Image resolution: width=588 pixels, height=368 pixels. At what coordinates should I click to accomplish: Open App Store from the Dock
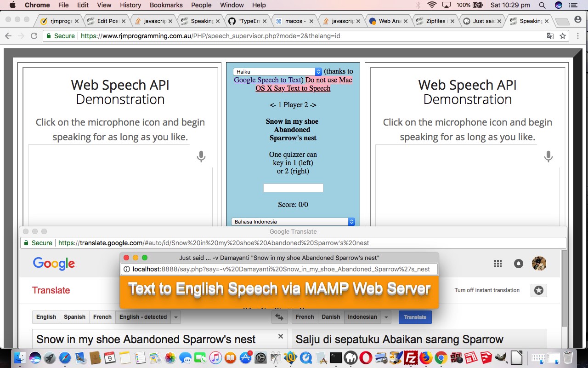[x=246, y=357]
